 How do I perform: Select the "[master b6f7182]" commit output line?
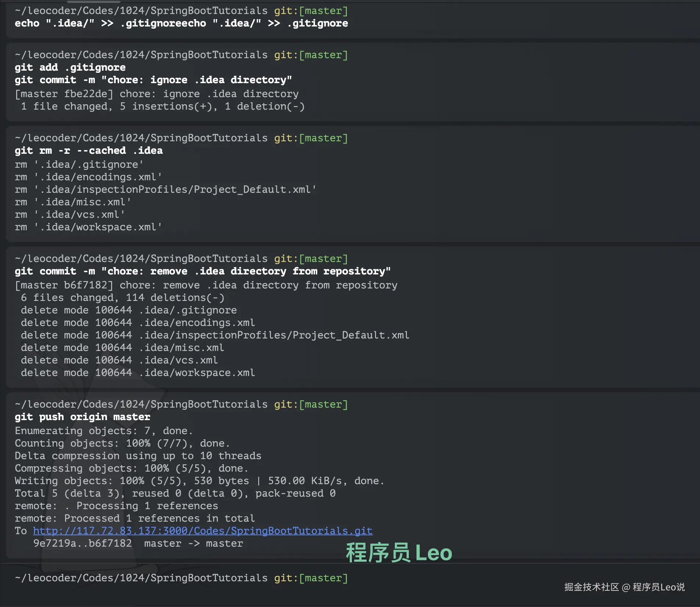(x=206, y=285)
